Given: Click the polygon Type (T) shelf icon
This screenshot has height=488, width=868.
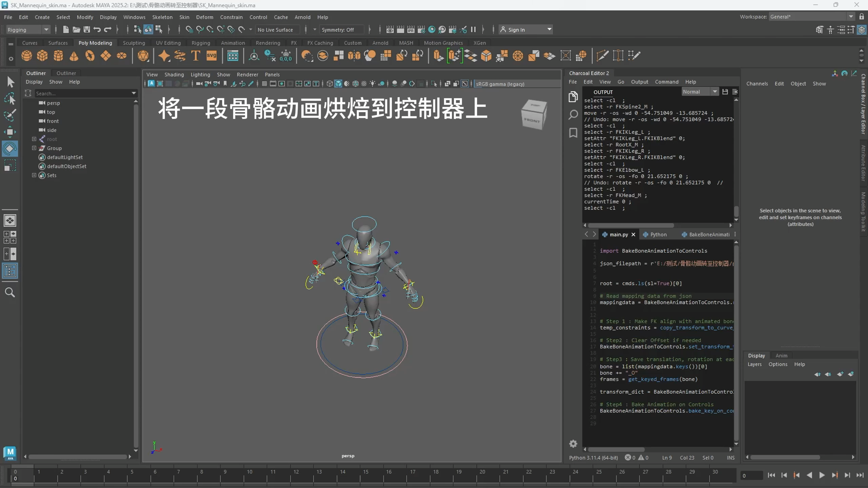Looking at the screenshot, I should 196,56.
